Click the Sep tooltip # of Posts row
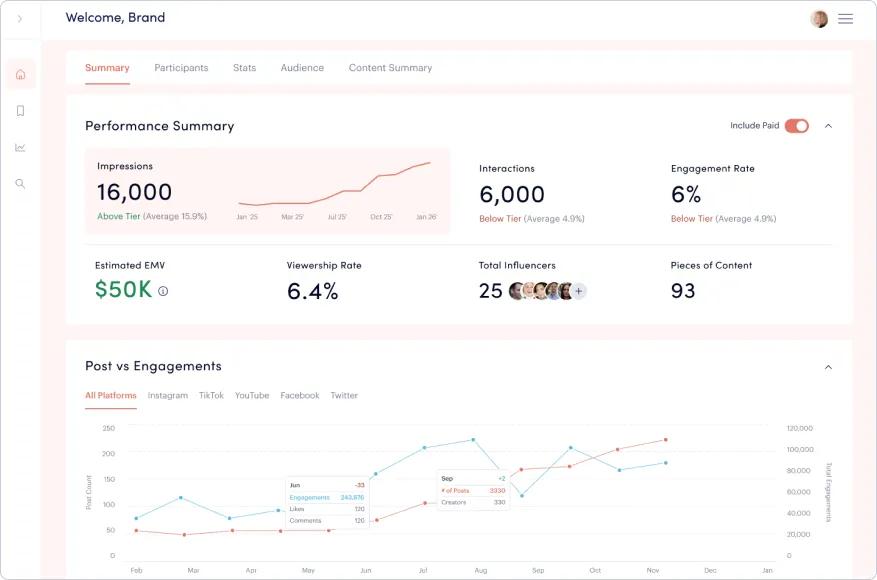The height and width of the screenshot is (580, 877). [473, 491]
